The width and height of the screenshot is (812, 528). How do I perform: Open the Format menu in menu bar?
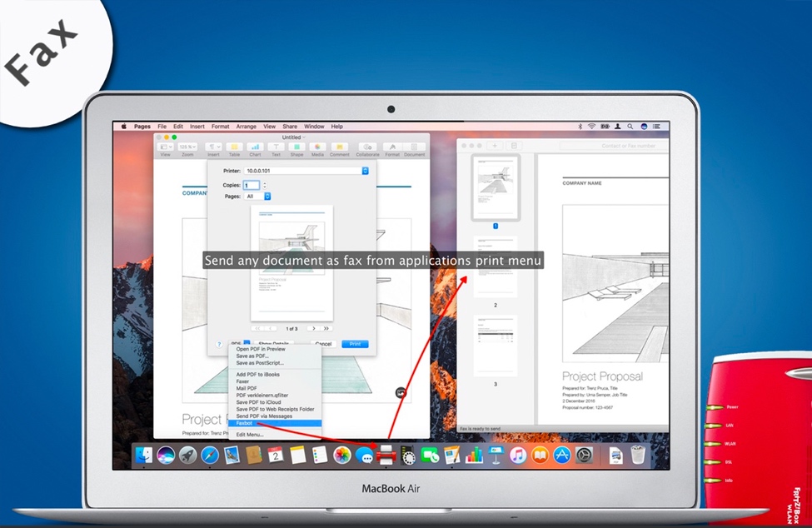click(x=220, y=127)
